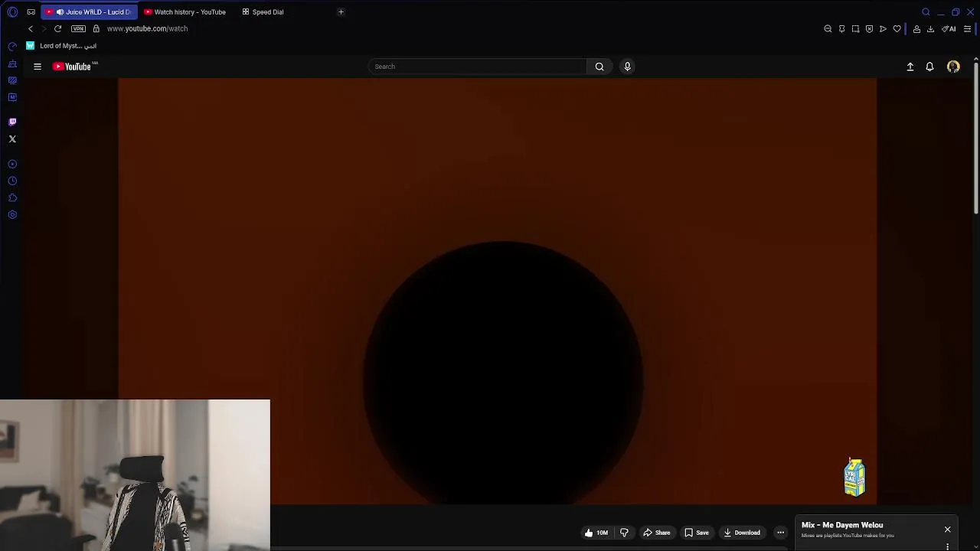Reload the current page
Viewport: 980px width, 551px height.
click(57, 29)
